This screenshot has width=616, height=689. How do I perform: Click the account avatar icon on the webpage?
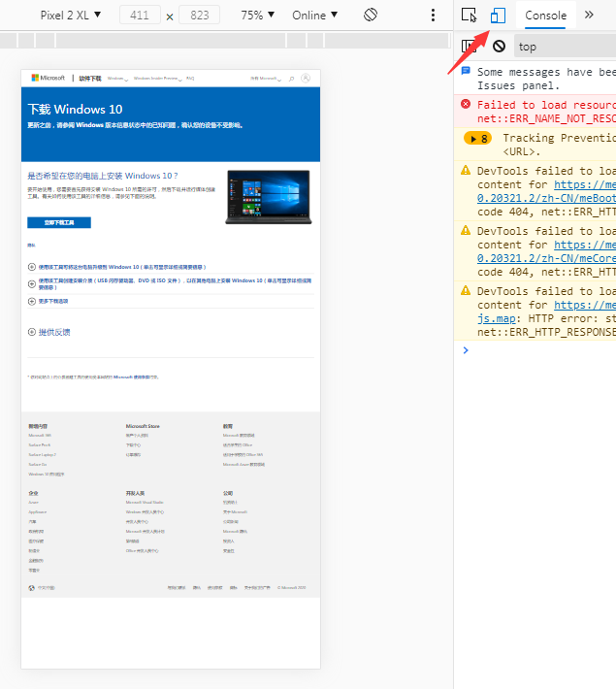[x=306, y=78]
